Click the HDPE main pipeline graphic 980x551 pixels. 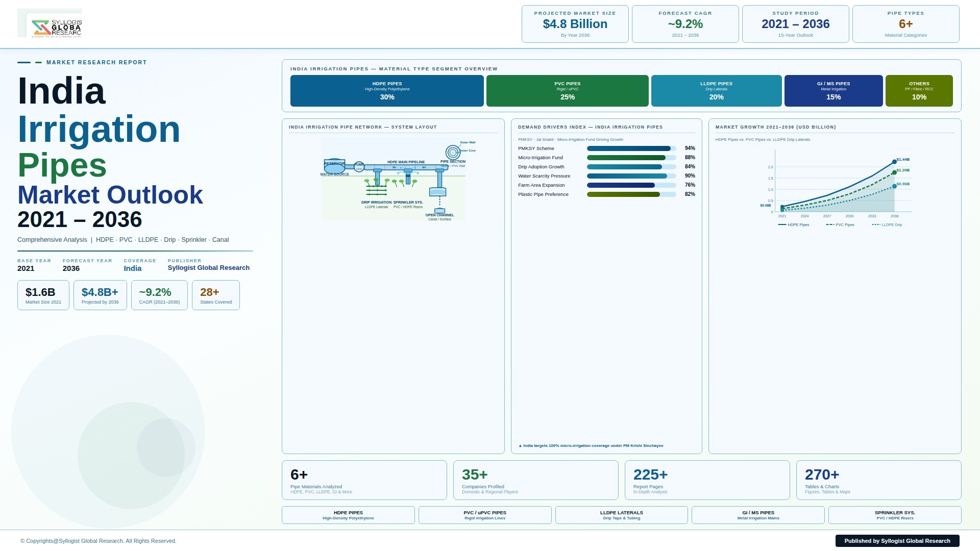pos(406,167)
